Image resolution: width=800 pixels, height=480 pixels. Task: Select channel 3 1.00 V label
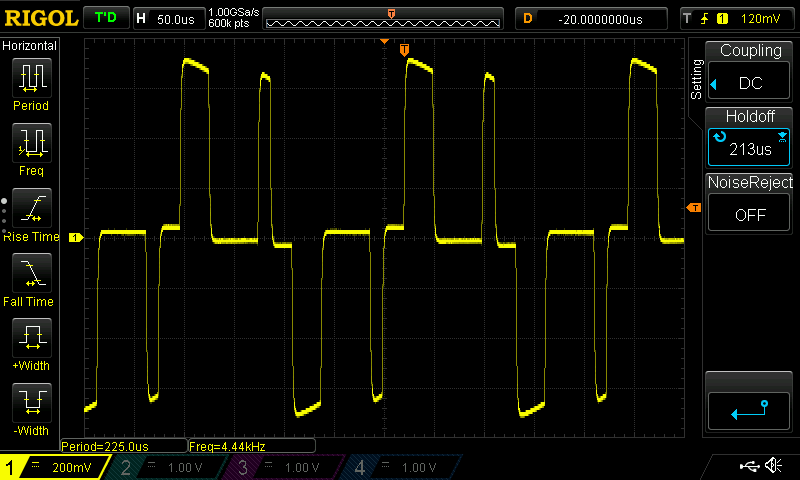click(302, 467)
